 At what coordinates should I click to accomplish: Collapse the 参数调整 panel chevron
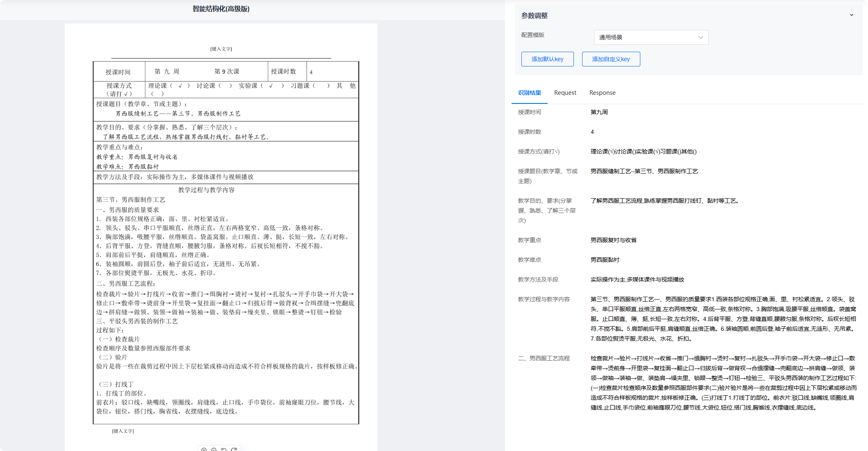(852, 15)
